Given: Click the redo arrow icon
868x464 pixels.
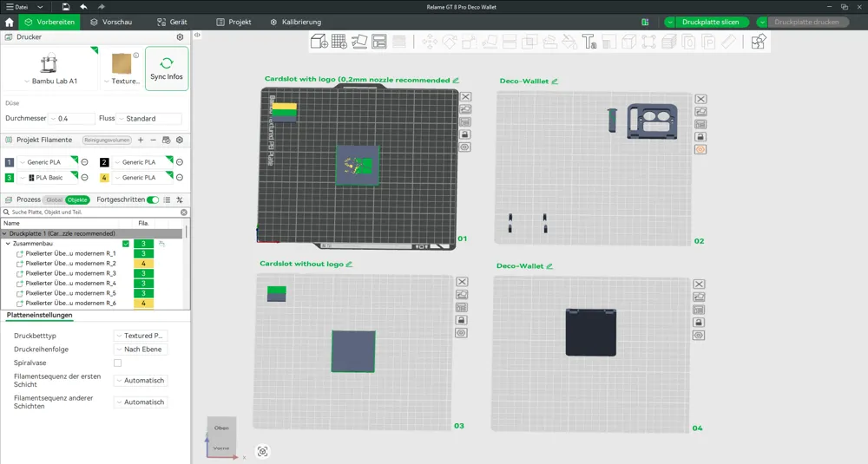Looking at the screenshot, I should (101, 7).
